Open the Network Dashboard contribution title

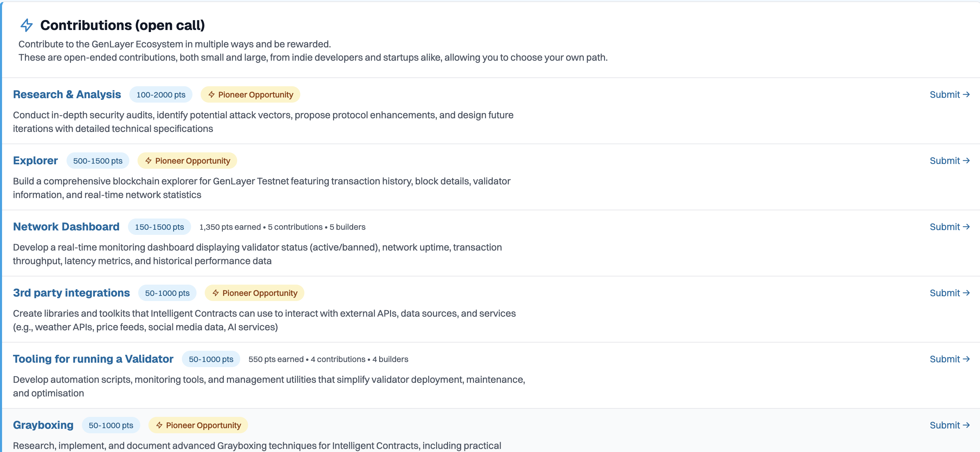[x=66, y=227]
